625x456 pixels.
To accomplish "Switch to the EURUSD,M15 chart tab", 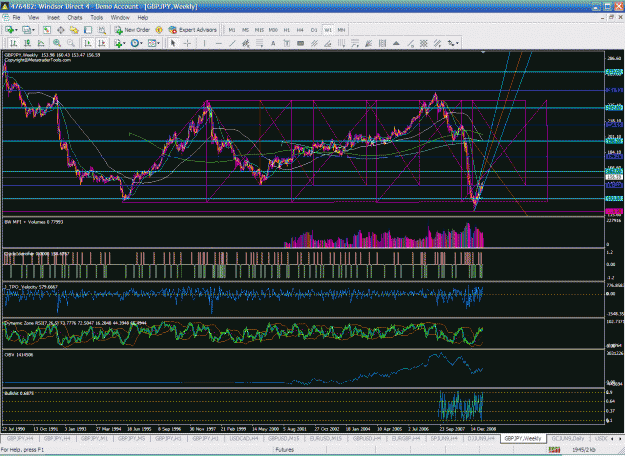I will [x=325, y=438].
